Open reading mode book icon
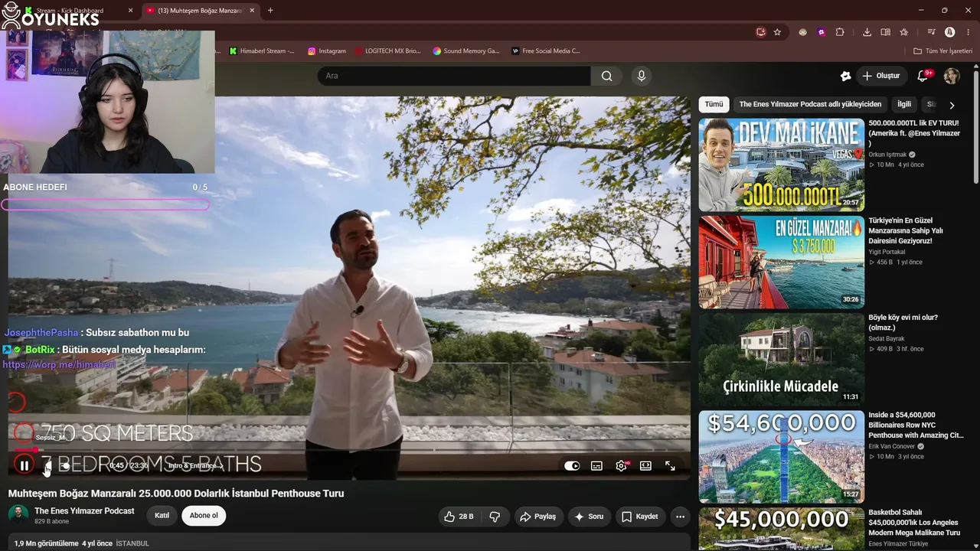Image resolution: width=980 pixels, height=551 pixels. click(885, 32)
